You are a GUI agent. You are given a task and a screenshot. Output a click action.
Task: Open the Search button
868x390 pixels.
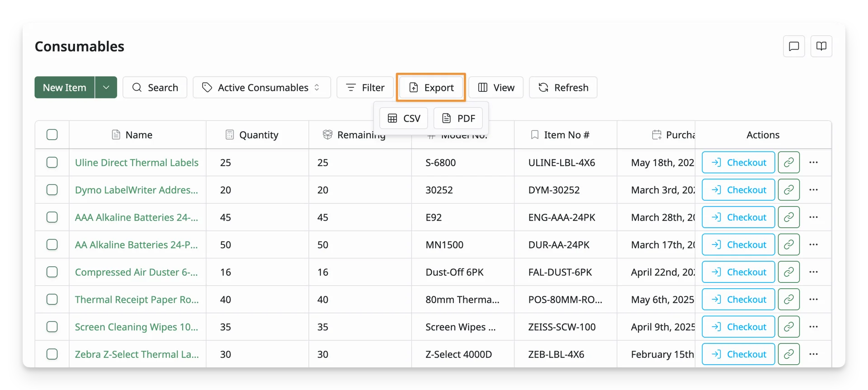(155, 87)
